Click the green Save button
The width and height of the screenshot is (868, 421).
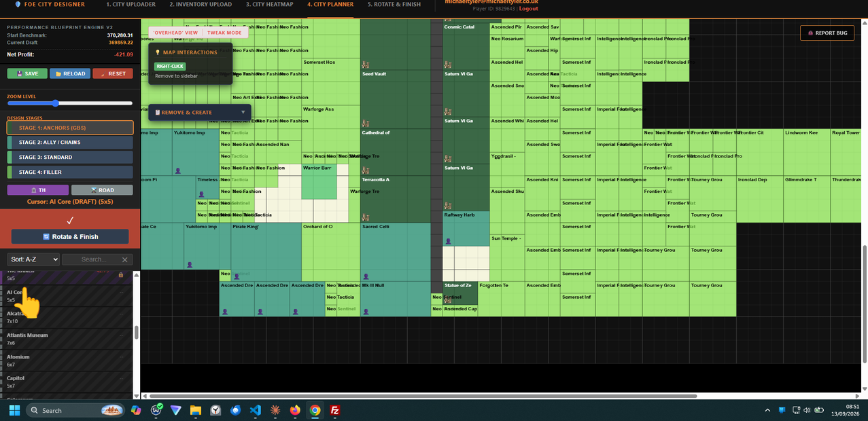point(27,73)
